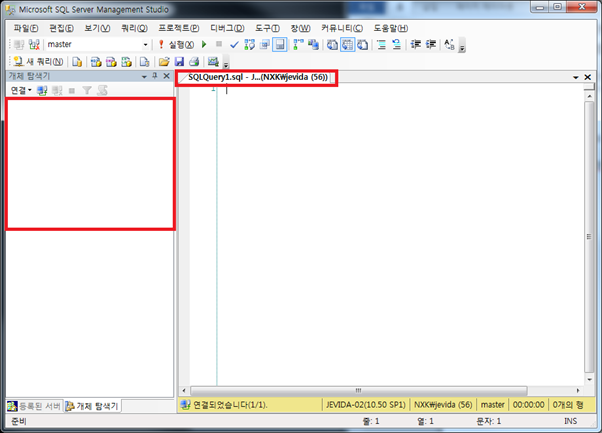This screenshot has height=433, width=602.
Task: Click the 새 쿼리(N) new query button
Action: click(38, 61)
